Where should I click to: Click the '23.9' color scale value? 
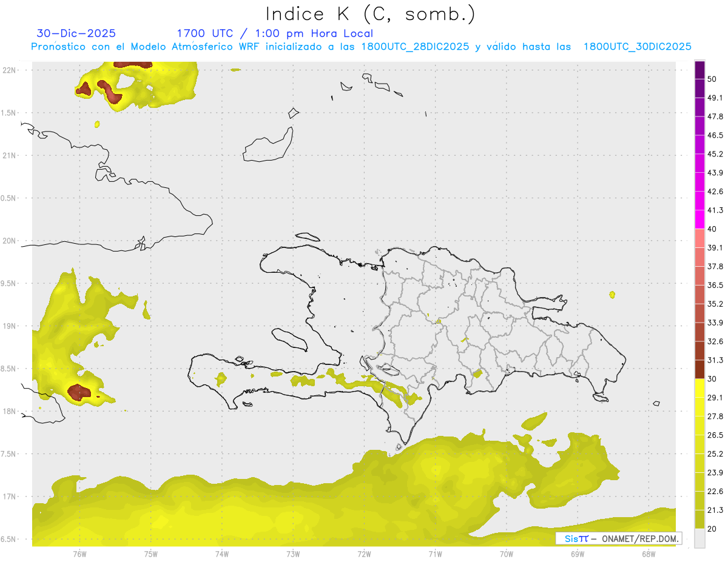coord(715,472)
